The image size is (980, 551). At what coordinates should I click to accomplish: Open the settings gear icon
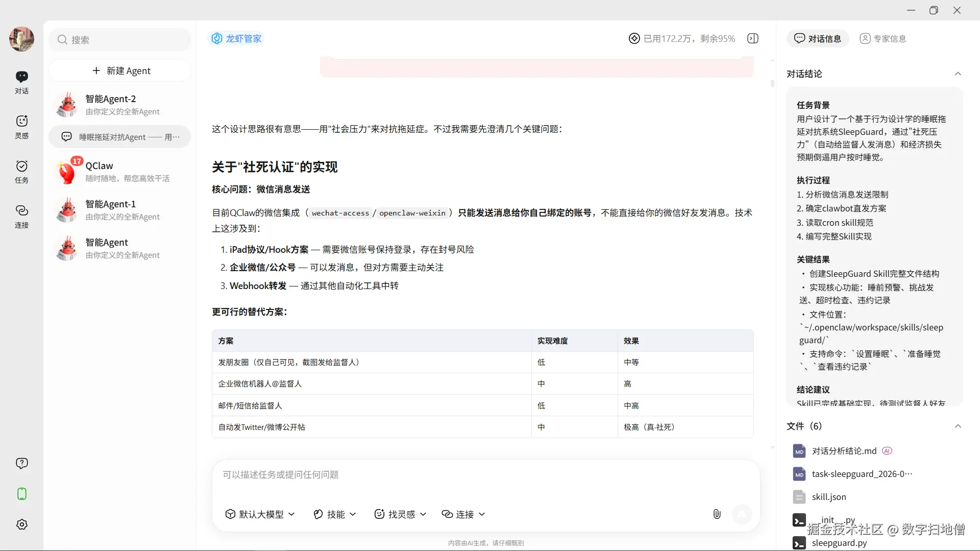22,524
